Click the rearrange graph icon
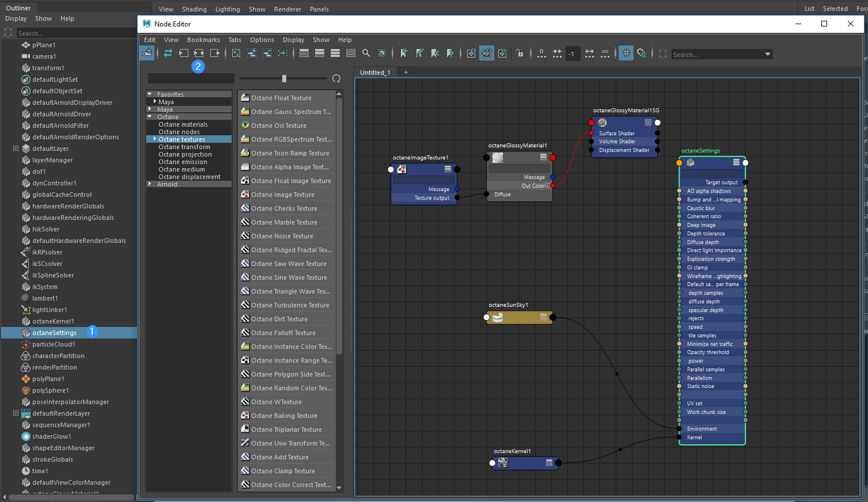This screenshot has width=868, height=502. 283,53
